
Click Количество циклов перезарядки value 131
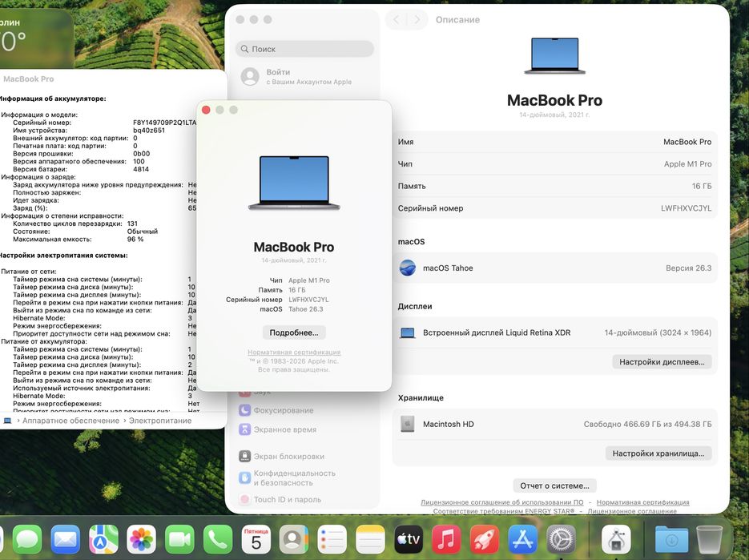pyautogui.click(x=132, y=224)
